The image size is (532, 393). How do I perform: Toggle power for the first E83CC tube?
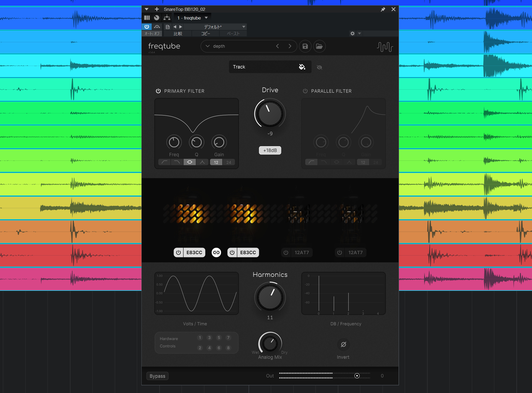pos(178,252)
